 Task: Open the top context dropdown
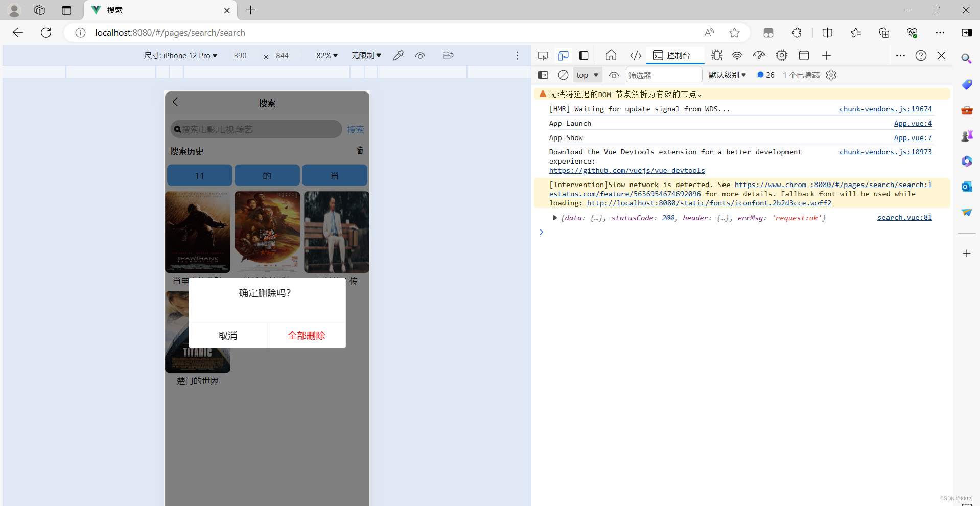[x=587, y=75]
